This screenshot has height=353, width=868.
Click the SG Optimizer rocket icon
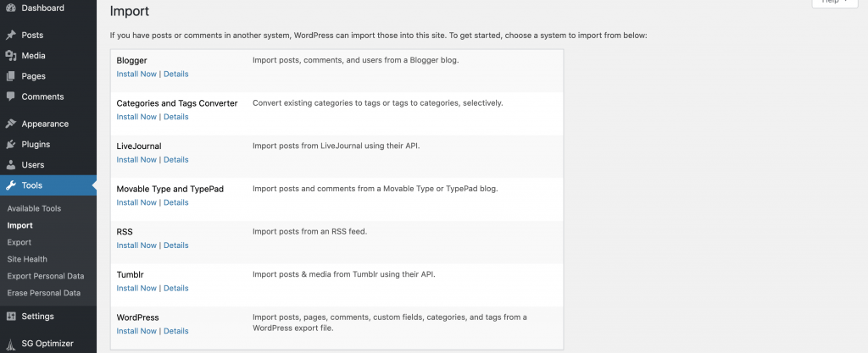pyautogui.click(x=10, y=343)
